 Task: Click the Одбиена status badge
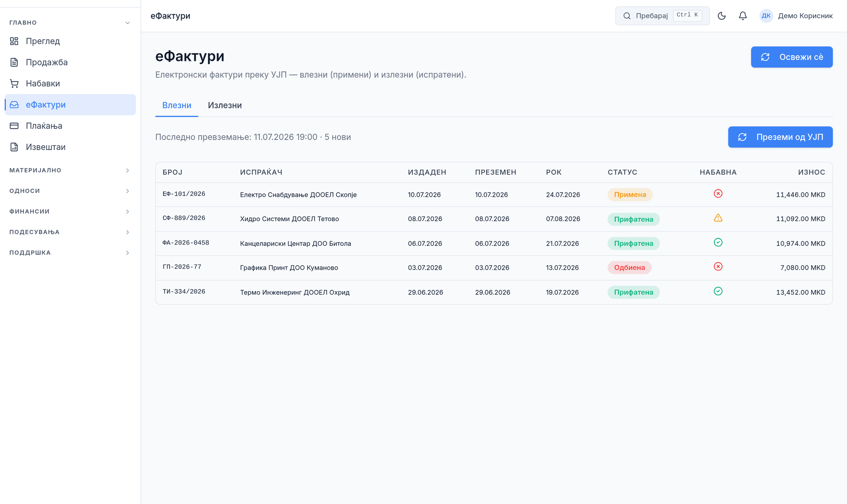click(629, 268)
